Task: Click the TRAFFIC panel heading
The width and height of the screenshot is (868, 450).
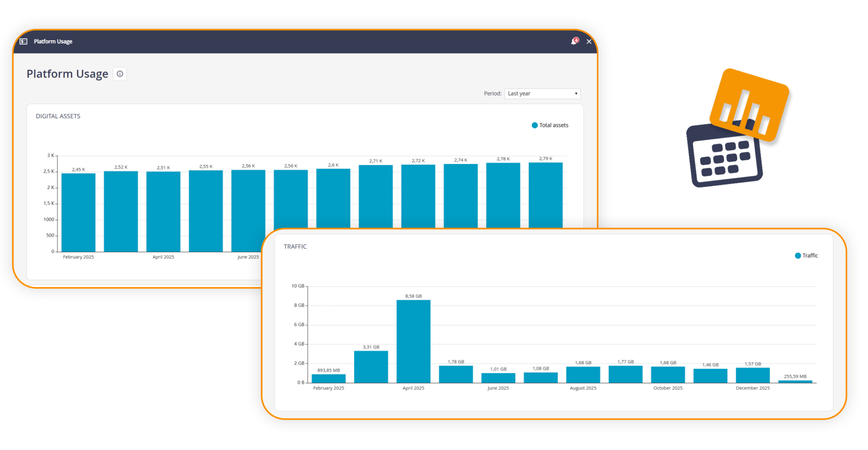Action: [295, 247]
